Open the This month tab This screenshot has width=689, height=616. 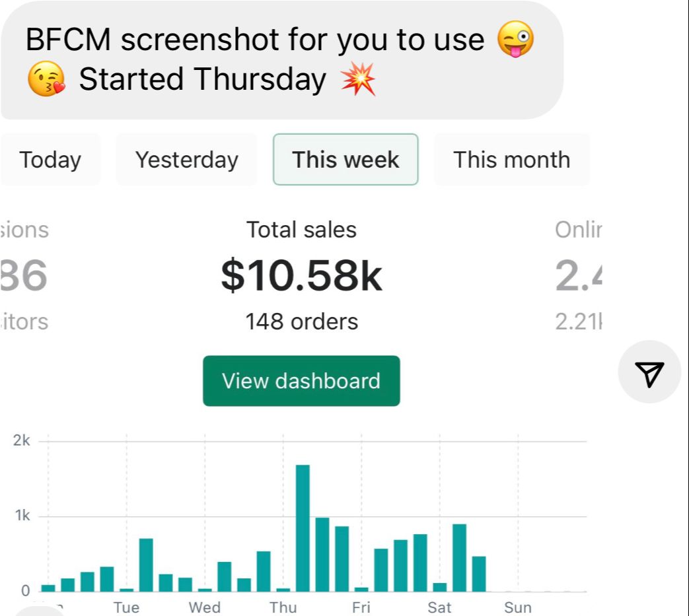[511, 160]
